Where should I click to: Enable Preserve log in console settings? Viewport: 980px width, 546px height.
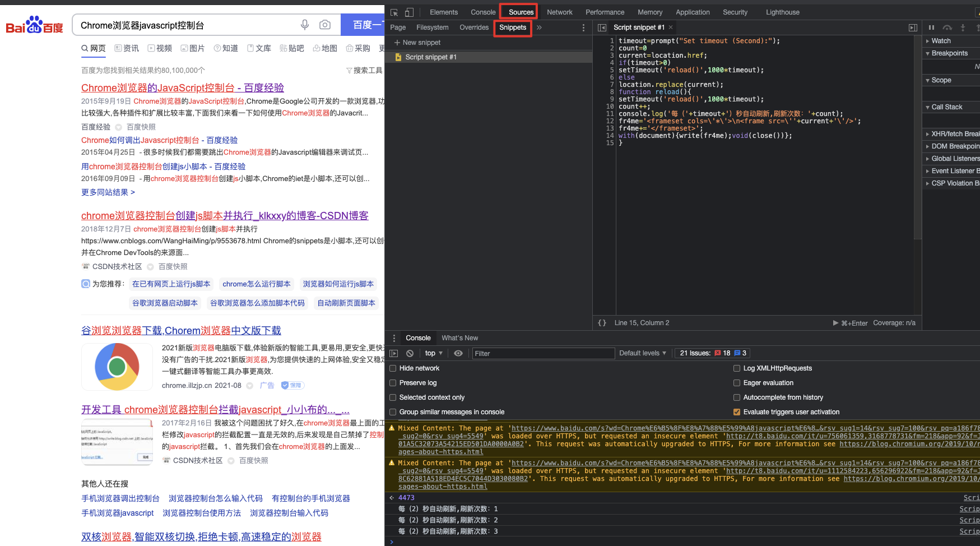393,382
